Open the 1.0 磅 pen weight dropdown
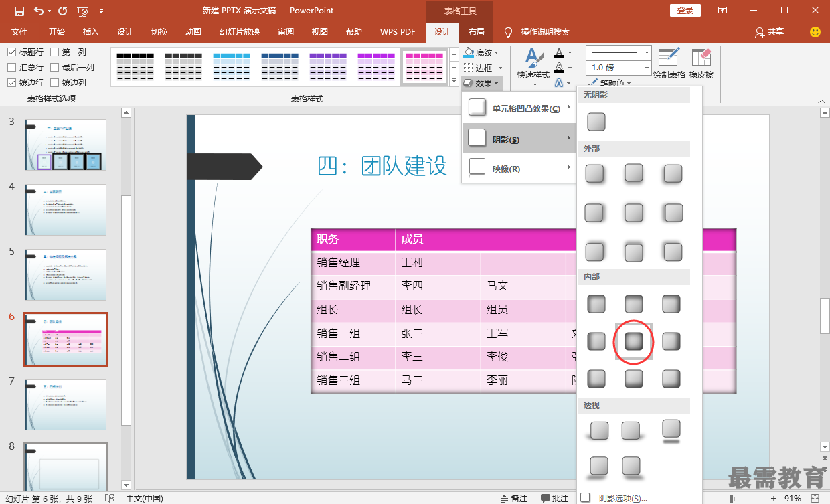The width and height of the screenshot is (830, 504). click(647, 68)
